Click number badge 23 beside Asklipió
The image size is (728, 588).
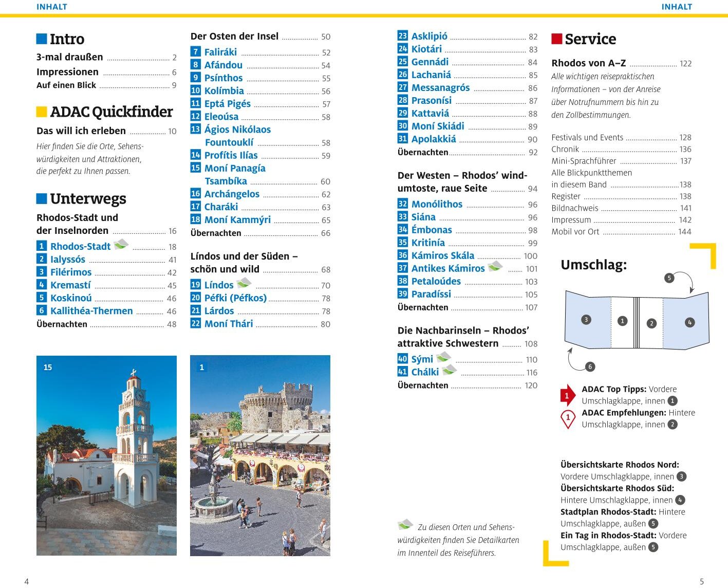coord(403,36)
